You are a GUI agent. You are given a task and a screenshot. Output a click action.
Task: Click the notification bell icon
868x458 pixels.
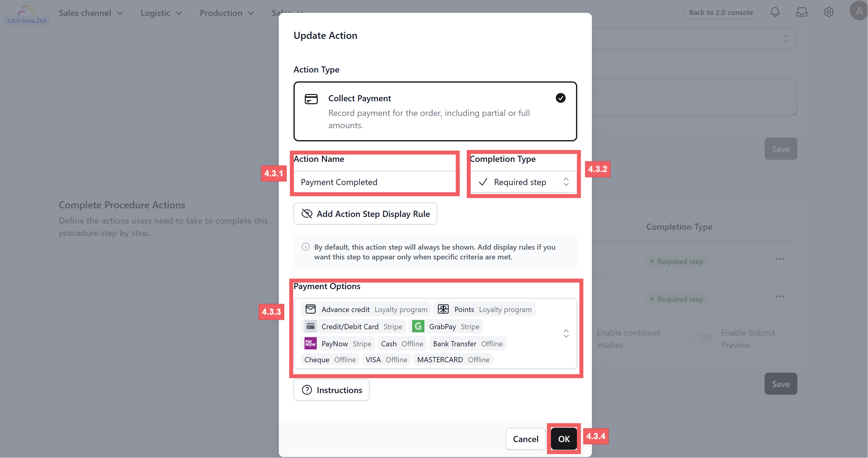tap(775, 13)
